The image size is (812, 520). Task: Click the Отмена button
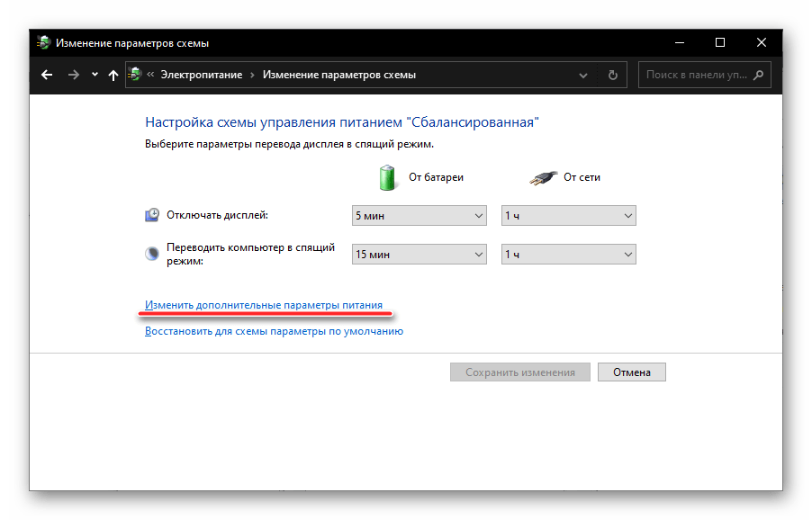[632, 372]
